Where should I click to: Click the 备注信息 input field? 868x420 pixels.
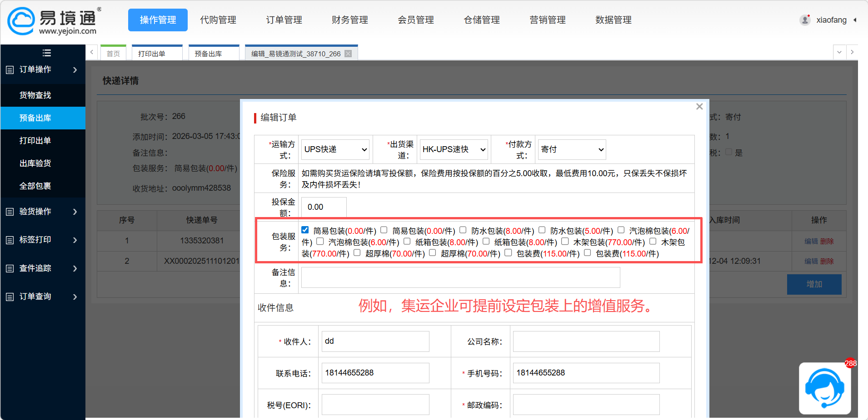[x=461, y=277]
